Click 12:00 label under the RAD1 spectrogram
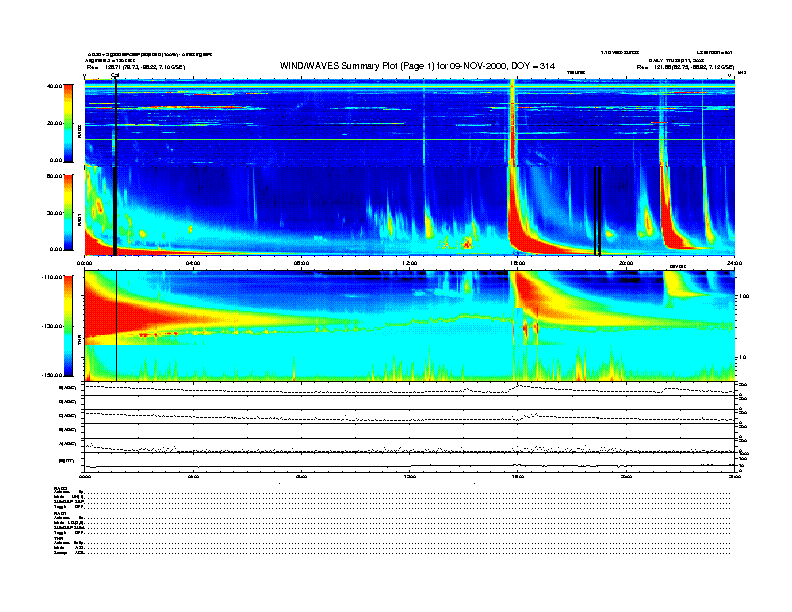Screen dimensions: 792x612 click(410, 263)
